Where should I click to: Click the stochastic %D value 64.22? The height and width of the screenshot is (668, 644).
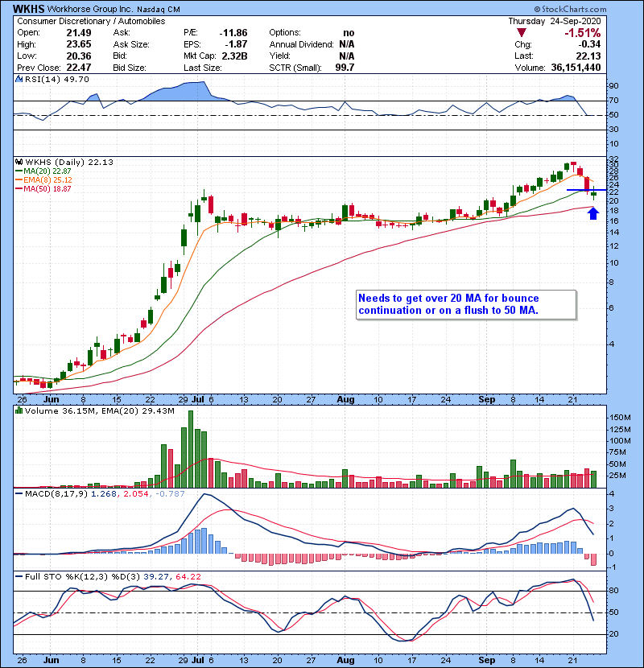click(188, 577)
